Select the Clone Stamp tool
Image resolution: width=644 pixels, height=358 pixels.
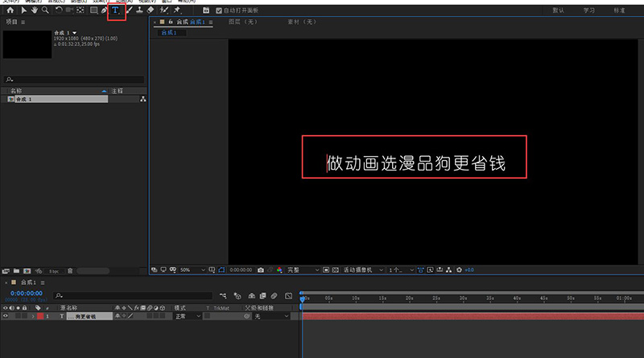[x=139, y=10]
